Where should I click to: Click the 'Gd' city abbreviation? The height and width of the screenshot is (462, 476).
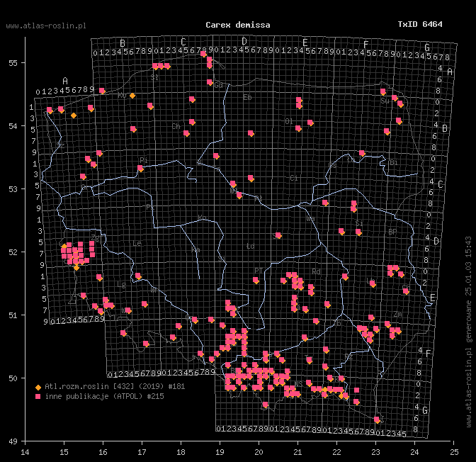[218, 85]
